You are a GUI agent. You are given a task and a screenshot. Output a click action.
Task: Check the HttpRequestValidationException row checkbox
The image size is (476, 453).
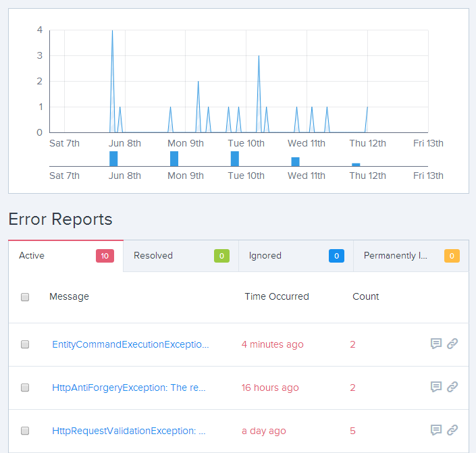point(25,431)
